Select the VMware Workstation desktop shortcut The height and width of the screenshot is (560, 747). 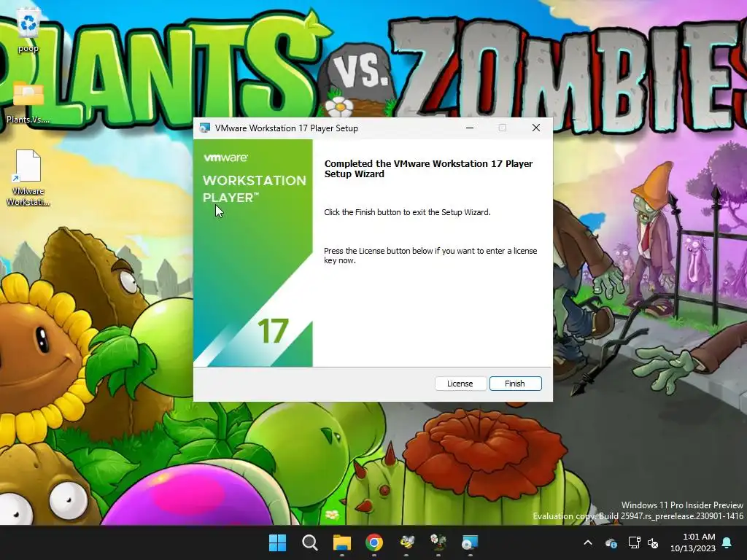pos(28,178)
